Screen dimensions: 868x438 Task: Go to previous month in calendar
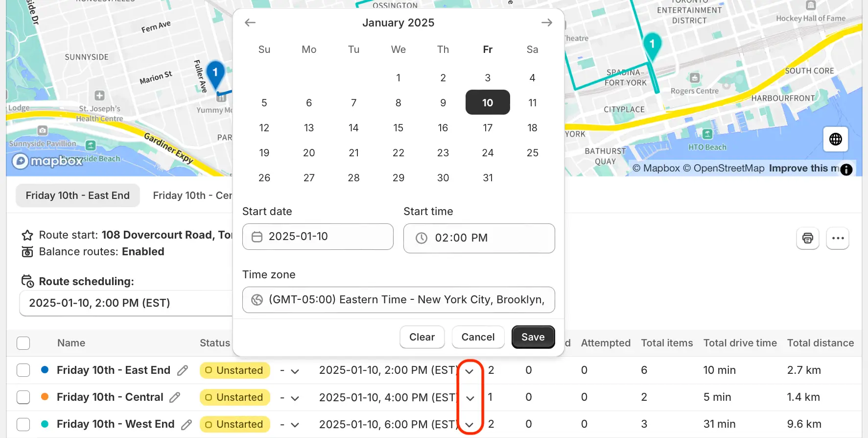[x=250, y=23]
